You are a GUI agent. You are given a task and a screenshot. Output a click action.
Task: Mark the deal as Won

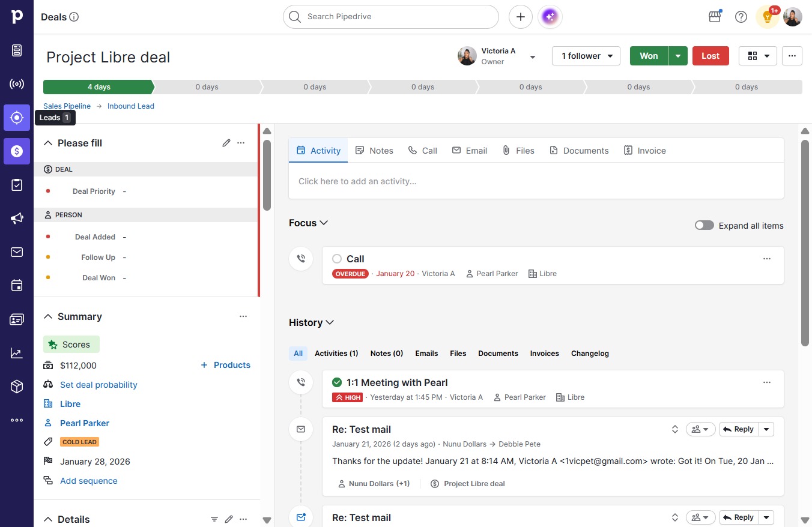(x=649, y=56)
